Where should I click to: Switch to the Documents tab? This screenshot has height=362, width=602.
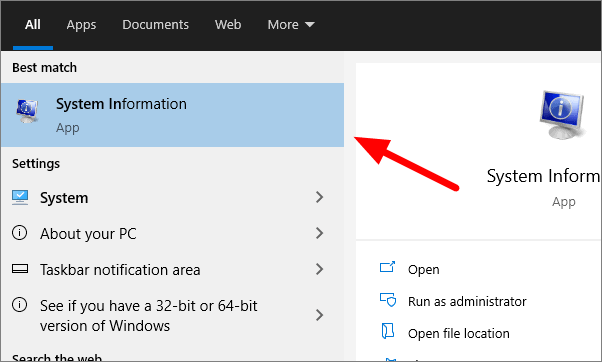[155, 25]
